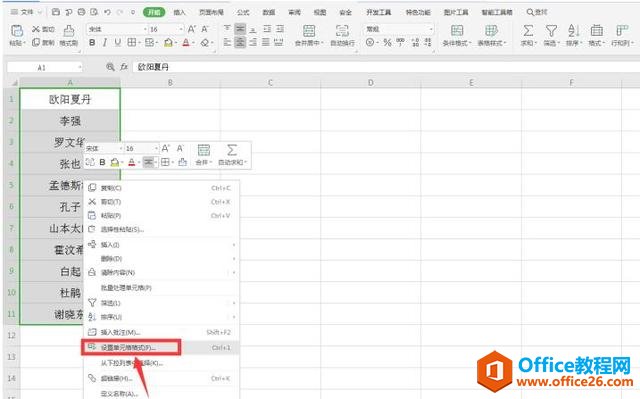Click into the formula bar
640x399 pixels.
385,67
